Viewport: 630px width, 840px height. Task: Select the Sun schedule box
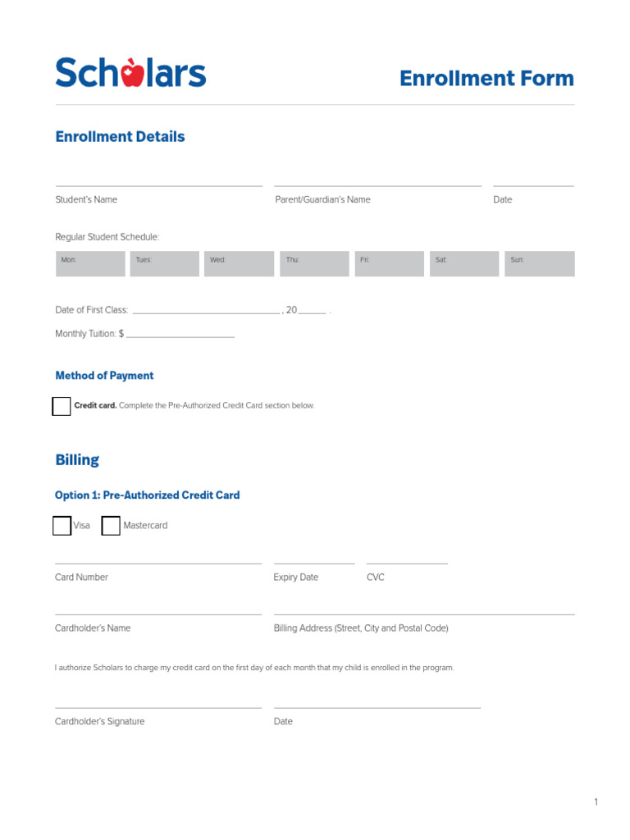tap(540, 263)
